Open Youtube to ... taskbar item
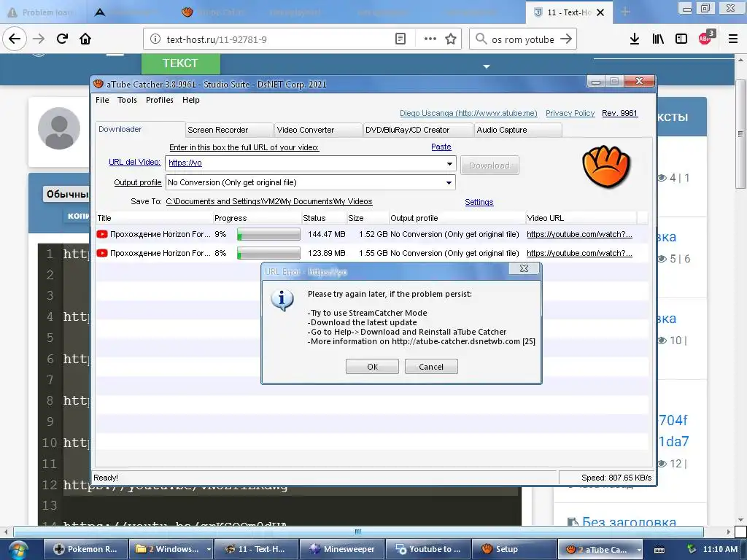Image resolution: width=747 pixels, height=560 pixels. pos(427,549)
